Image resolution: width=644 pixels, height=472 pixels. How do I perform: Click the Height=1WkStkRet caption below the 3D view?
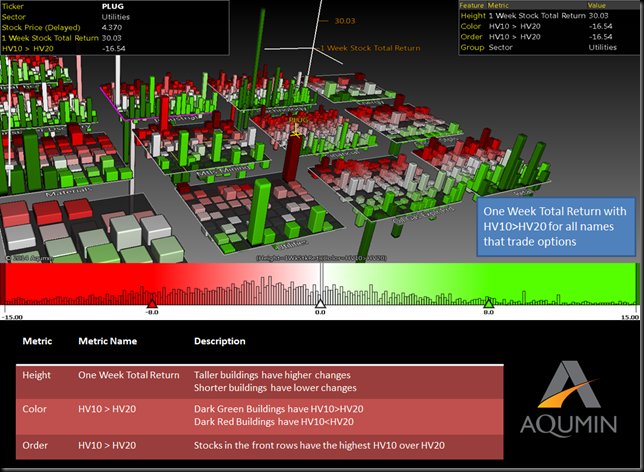[x=321, y=258]
